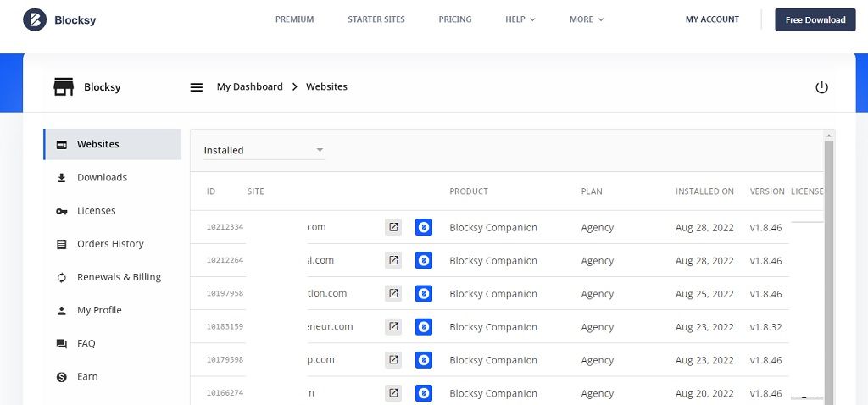Click the Blocksy logo icon in header
The height and width of the screenshot is (405, 868).
34,20
